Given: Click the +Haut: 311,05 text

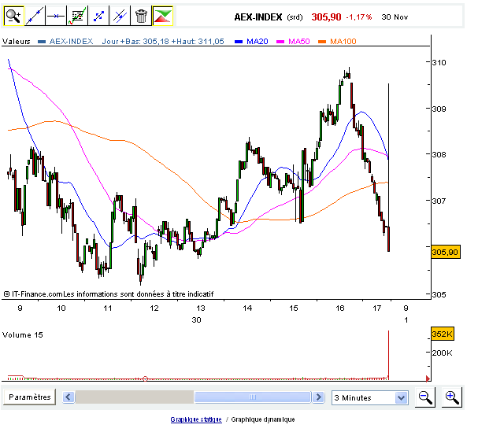Looking at the screenshot, I should (198, 42).
